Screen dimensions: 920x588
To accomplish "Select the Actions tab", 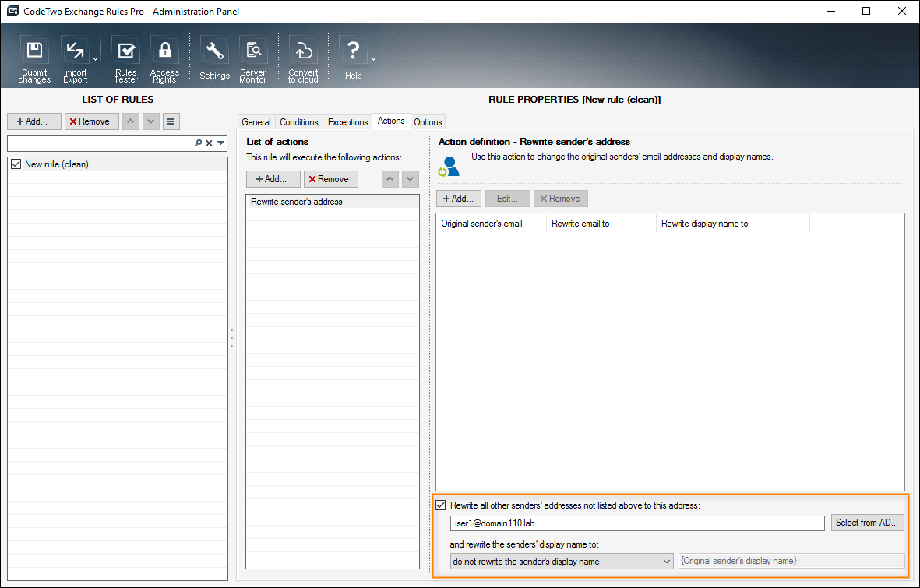I will (391, 121).
